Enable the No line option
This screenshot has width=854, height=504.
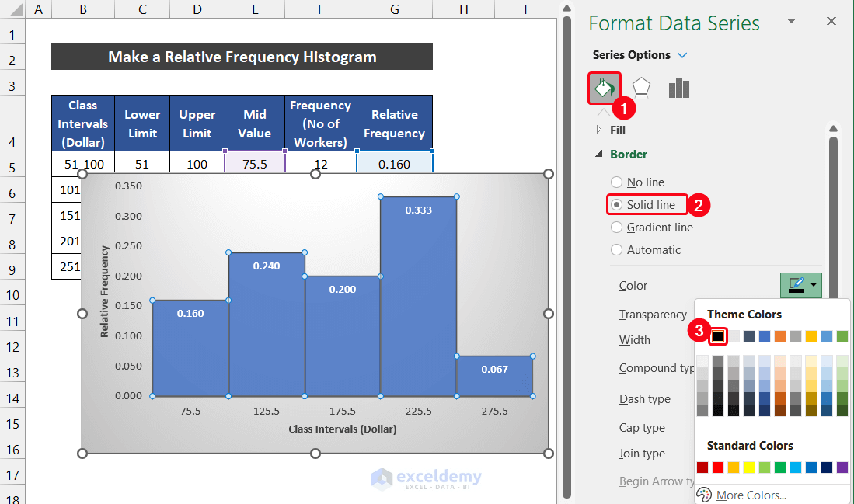[x=616, y=182]
